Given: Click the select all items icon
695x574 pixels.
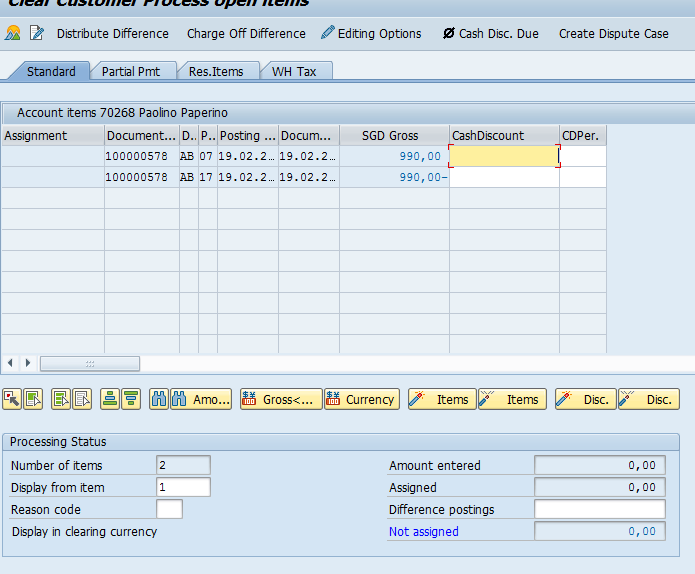Looking at the screenshot, I should click(33, 399).
